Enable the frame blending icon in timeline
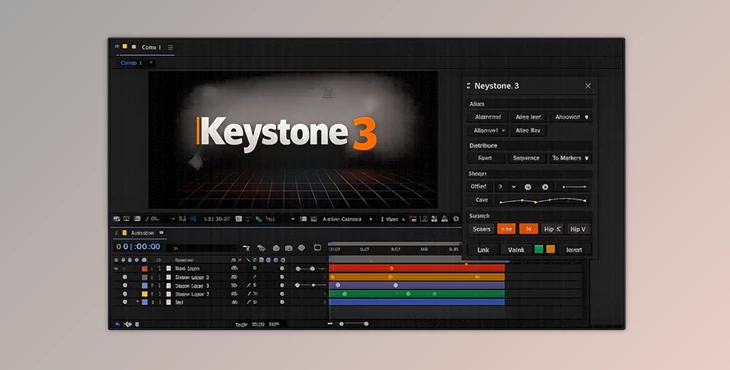 coord(289,248)
